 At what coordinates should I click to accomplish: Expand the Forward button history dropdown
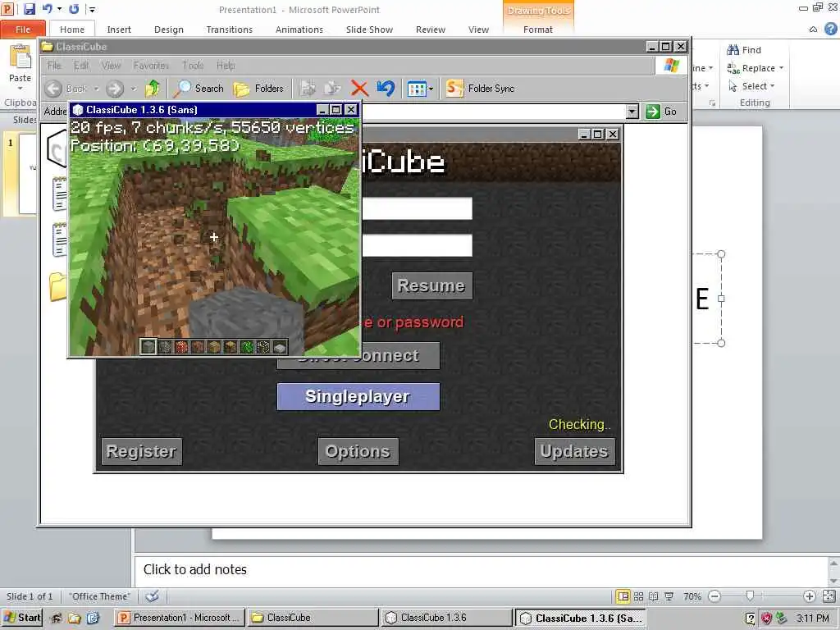coord(134,89)
